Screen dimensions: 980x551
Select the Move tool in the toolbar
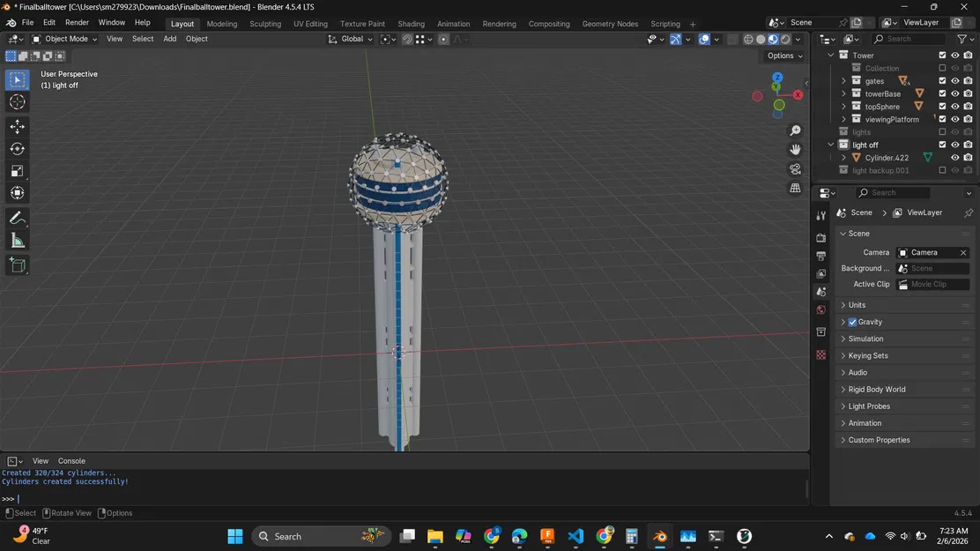(17, 127)
